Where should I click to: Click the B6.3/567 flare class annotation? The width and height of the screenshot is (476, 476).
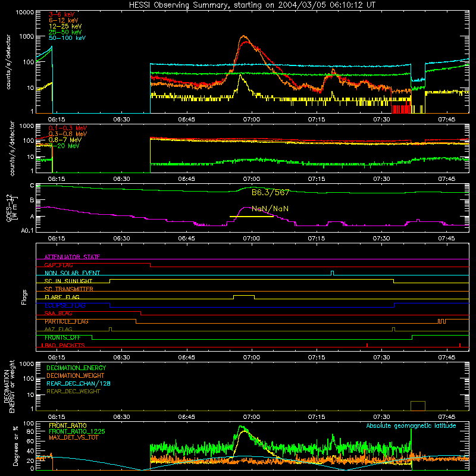click(270, 192)
